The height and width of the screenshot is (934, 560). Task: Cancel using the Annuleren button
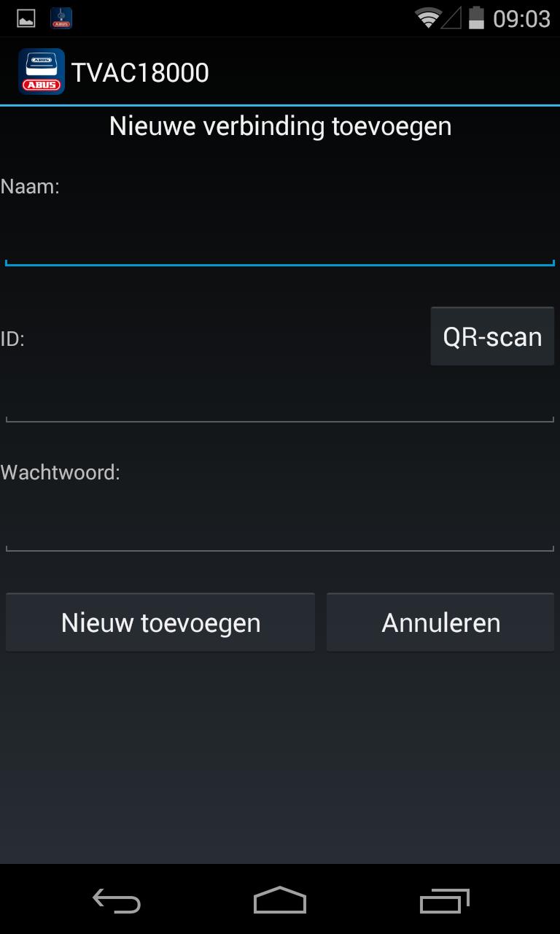coord(440,622)
